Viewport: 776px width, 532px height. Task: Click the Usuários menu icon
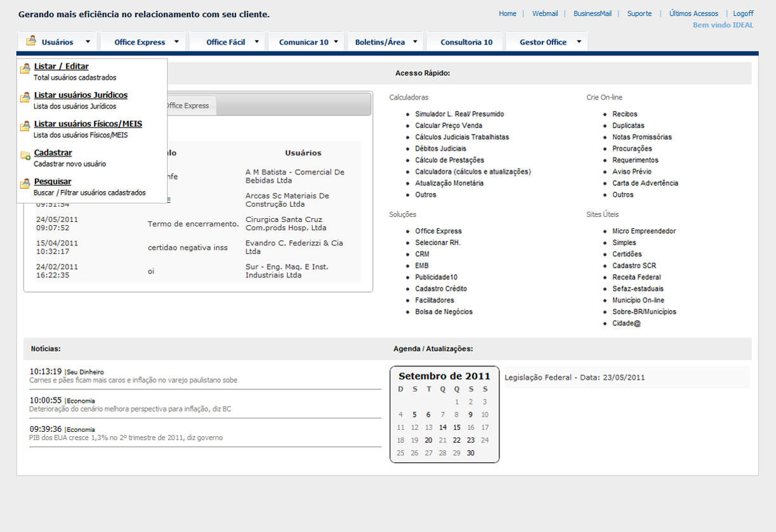[30, 41]
